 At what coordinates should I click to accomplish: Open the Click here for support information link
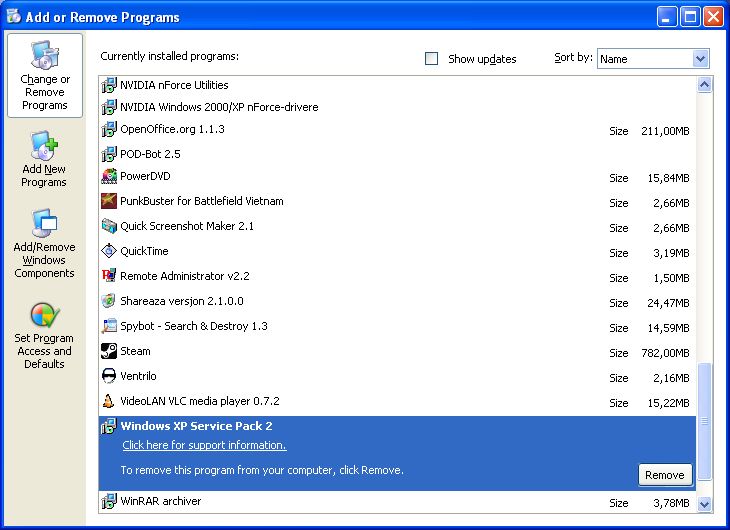[x=204, y=445]
